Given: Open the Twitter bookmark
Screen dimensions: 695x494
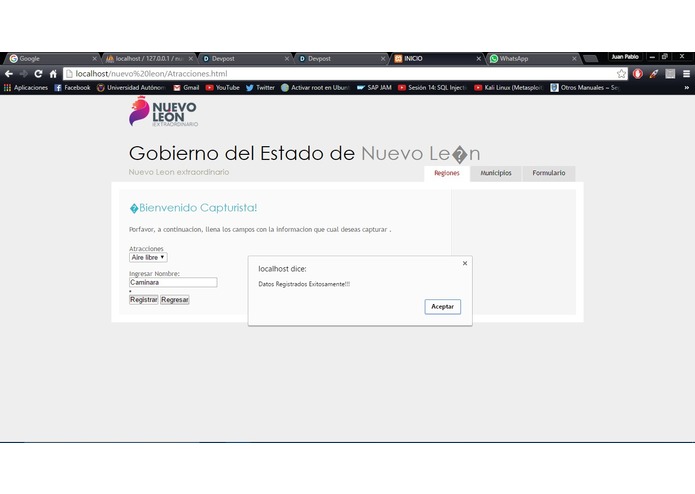Looking at the screenshot, I should tap(260, 88).
